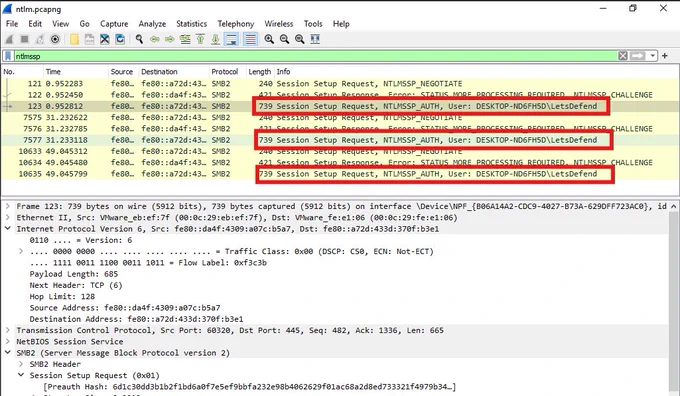Expand the SMB2 Header row

20,364
